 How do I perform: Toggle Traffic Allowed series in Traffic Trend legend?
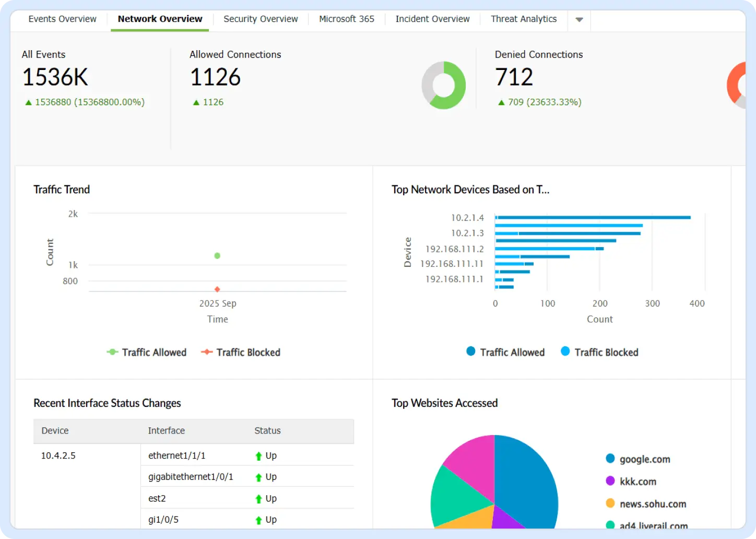coord(146,353)
